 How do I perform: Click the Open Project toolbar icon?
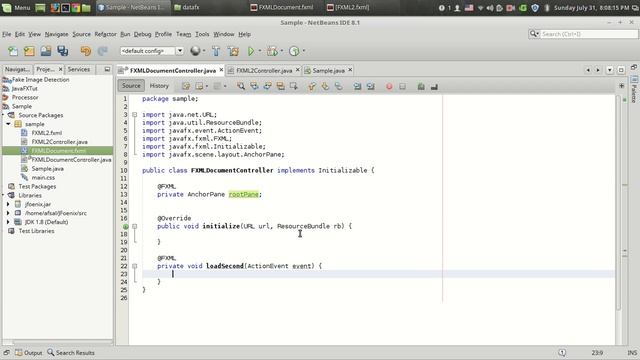[46, 51]
